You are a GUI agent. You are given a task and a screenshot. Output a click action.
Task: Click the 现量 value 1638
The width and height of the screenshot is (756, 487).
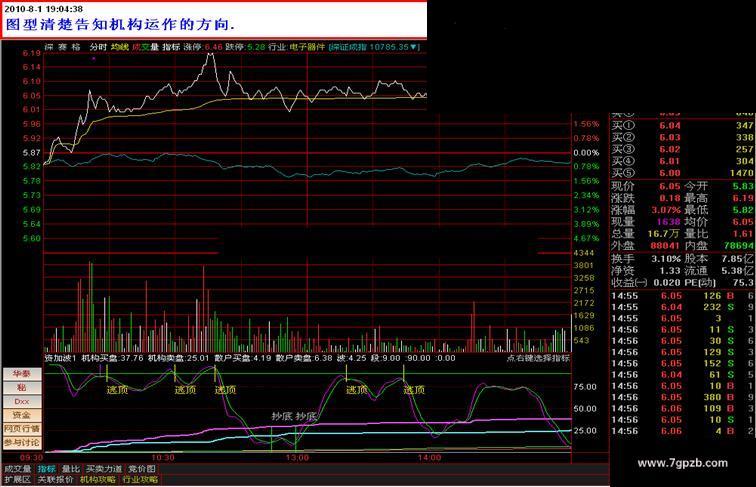tap(668, 222)
